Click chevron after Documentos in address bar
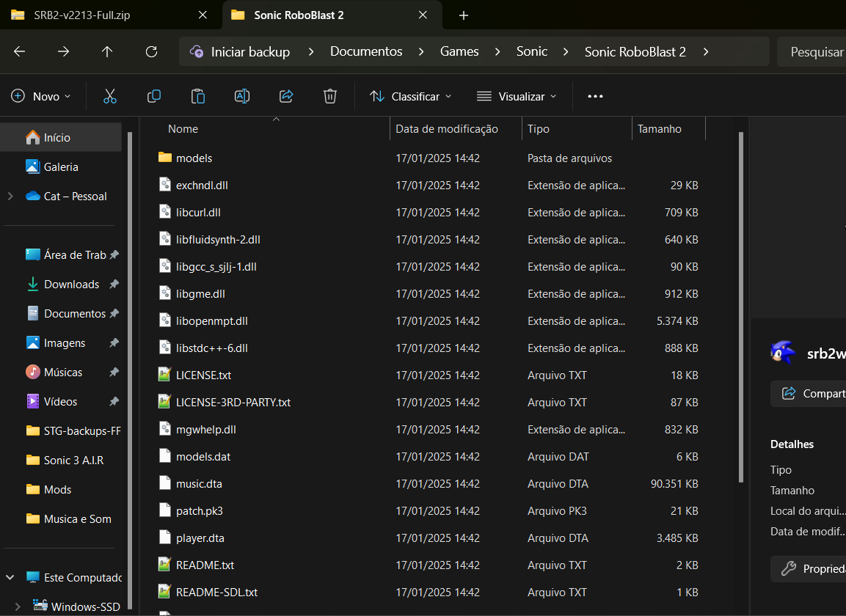The height and width of the screenshot is (616, 846). click(421, 52)
